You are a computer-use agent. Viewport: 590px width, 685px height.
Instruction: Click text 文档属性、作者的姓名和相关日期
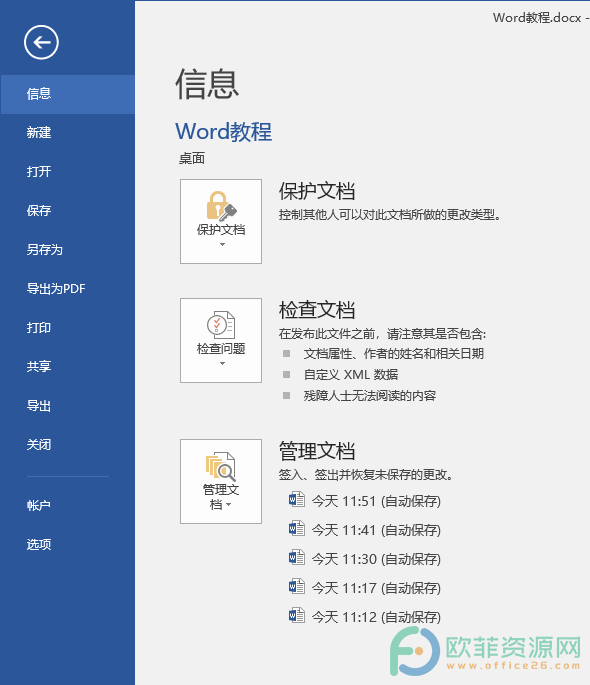coord(393,353)
